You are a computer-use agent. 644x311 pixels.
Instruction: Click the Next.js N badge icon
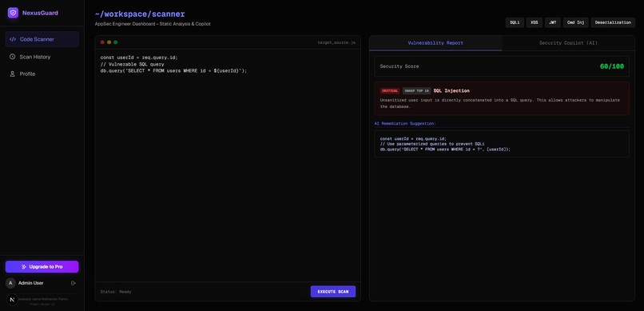12,300
